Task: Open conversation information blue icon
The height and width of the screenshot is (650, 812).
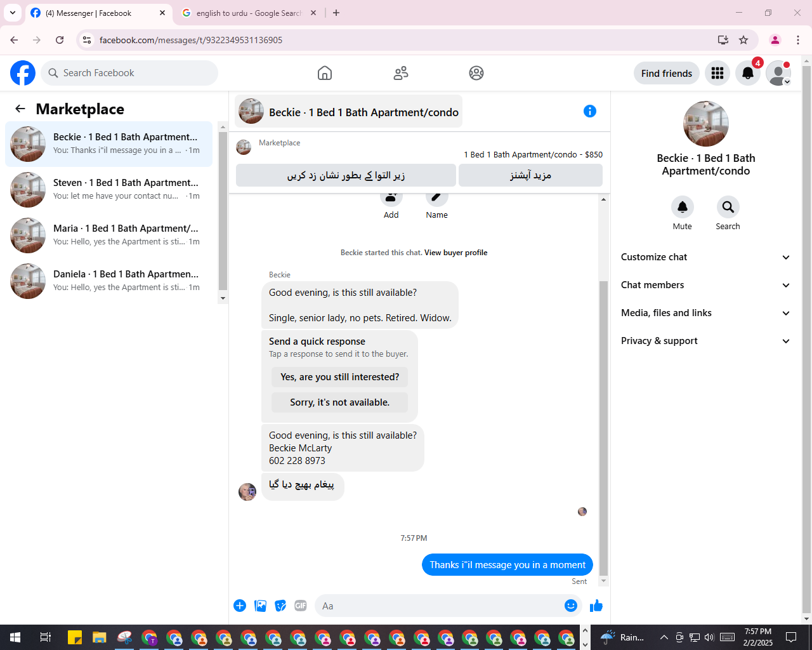Action: pos(590,111)
